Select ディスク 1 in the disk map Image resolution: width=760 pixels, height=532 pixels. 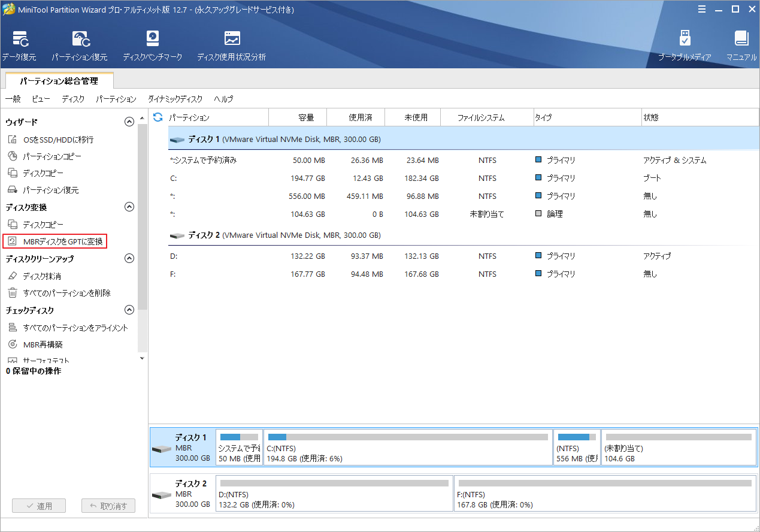point(182,447)
